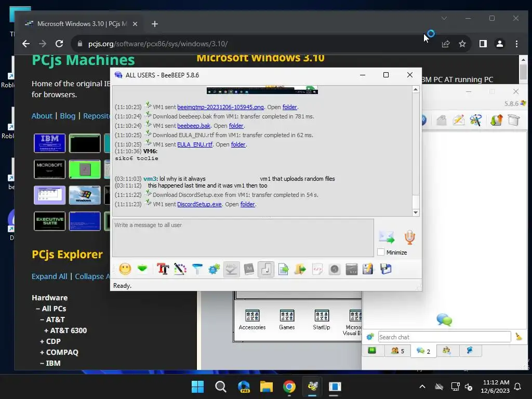Screen dimensions: 532x399
Task: Open the beebeep.bak file link
Action: (x=194, y=126)
